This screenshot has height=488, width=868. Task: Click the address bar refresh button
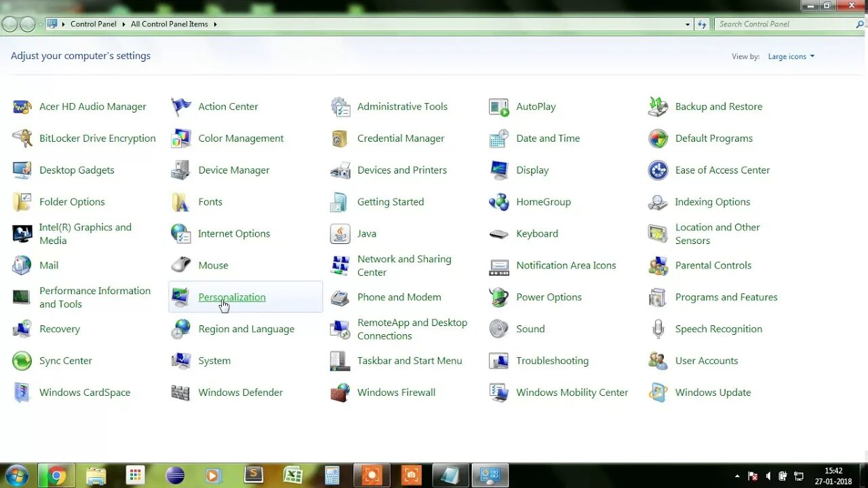[x=702, y=24]
